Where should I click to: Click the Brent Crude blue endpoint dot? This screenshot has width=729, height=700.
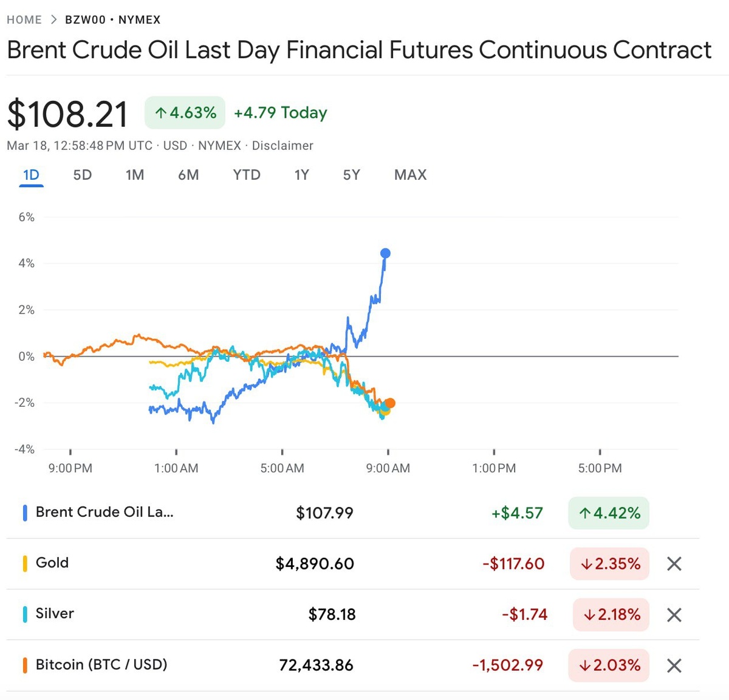[385, 253]
